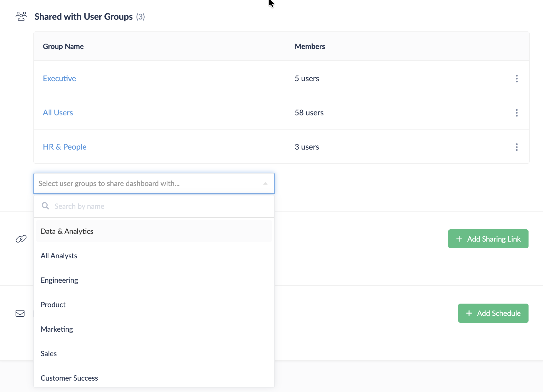Choose Marketing from the dropdown list
Viewport: 543px width, 392px height.
pos(57,329)
